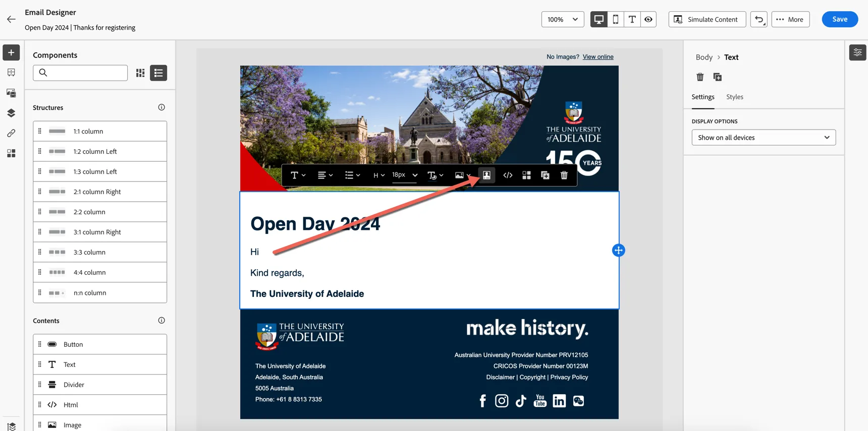The width and height of the screenshot is (868, 431).
Task: Click the trash icon in right panel
Action: (700, 77)
